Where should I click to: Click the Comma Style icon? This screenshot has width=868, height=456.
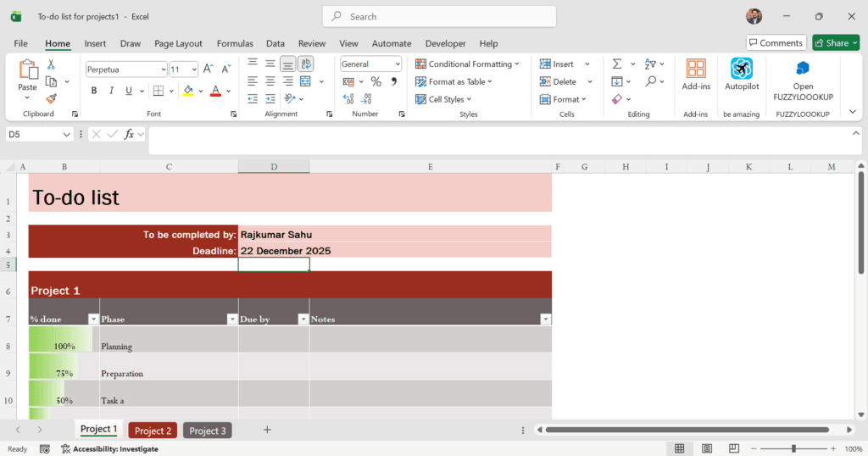pyautogui.click(x=393, y=82)
